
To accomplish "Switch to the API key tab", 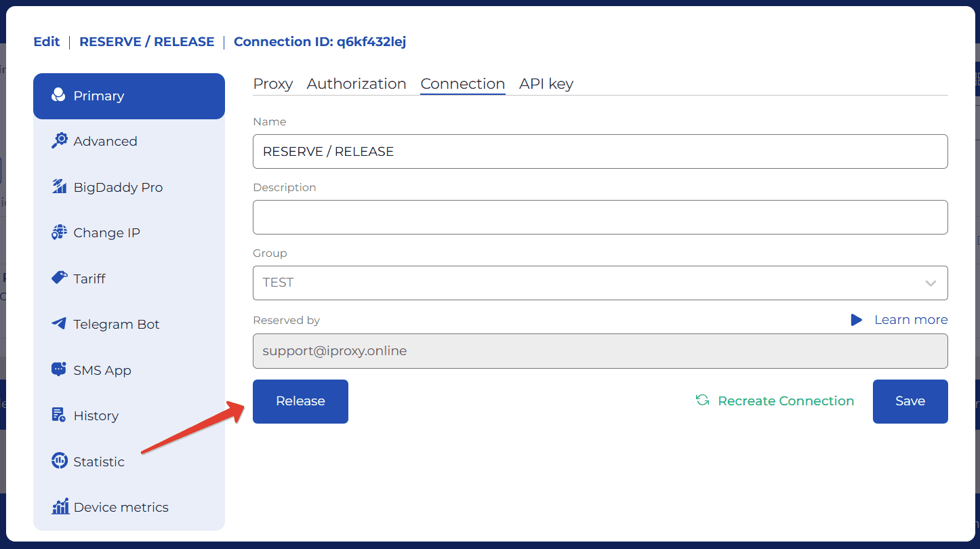I will pyautogui.click(x=546, y=84).
